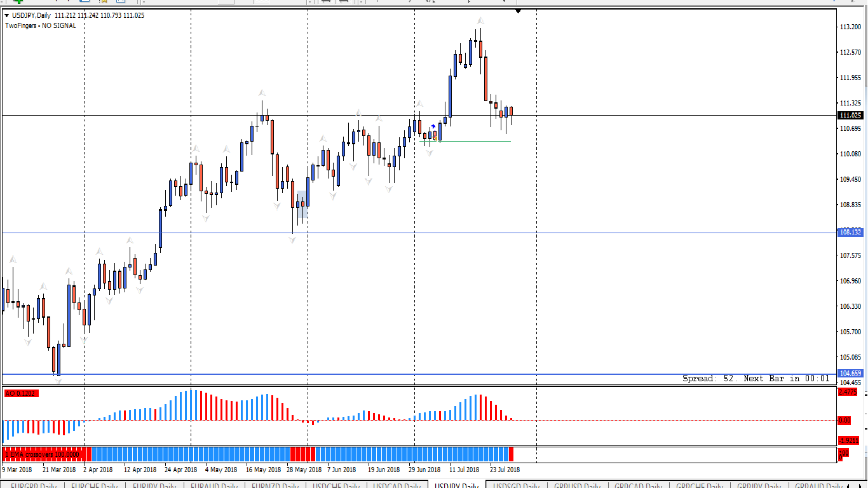Click the red EMA crossover block near 28 May
The image size is (868, 488).
pos(302,454)
